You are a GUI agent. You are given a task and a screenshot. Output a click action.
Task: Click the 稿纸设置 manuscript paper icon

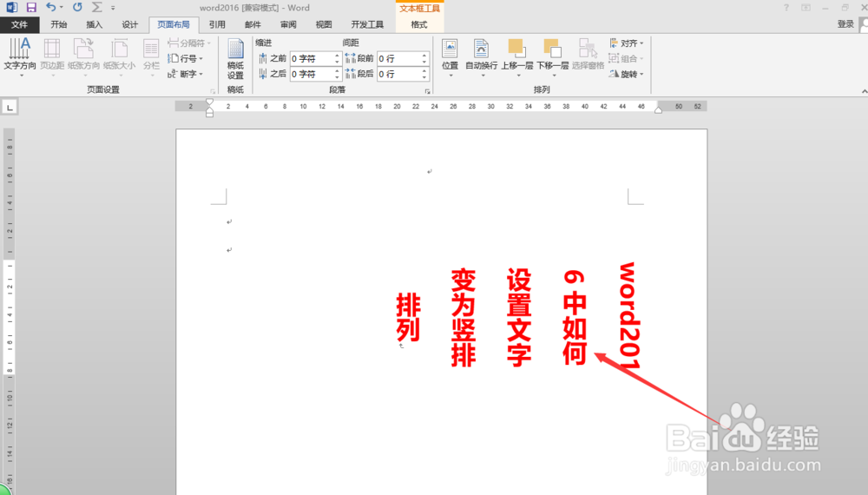click(x=235, y=60)
